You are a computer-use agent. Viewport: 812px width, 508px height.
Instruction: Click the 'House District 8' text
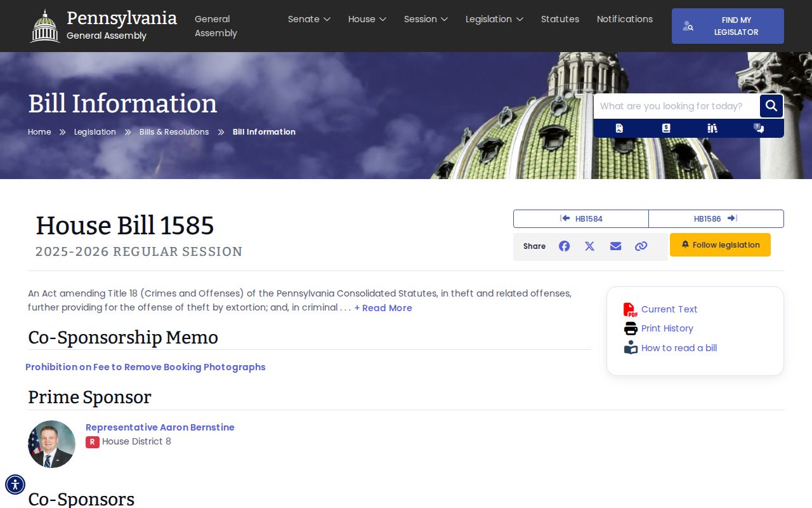(x=136, y=442)
